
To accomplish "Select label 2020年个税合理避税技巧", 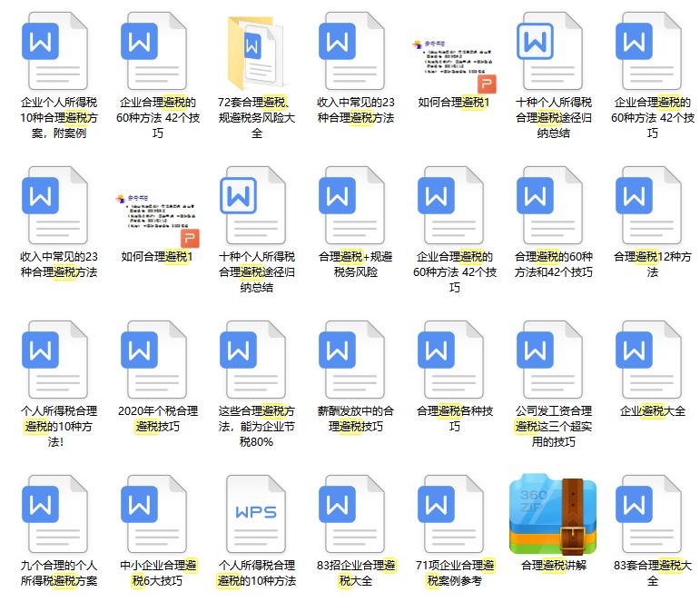I will tap(158, 419).
